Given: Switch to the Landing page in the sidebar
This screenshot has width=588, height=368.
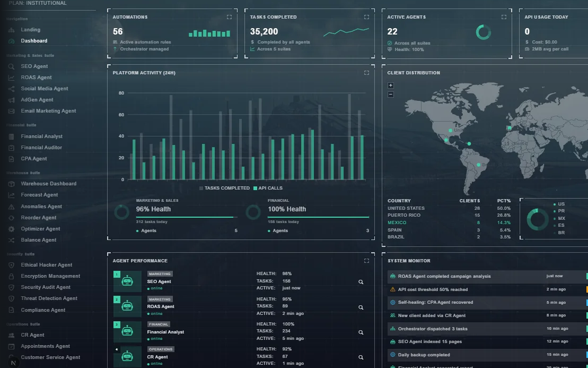Looking at the screenshot, I should coord(30,30).
